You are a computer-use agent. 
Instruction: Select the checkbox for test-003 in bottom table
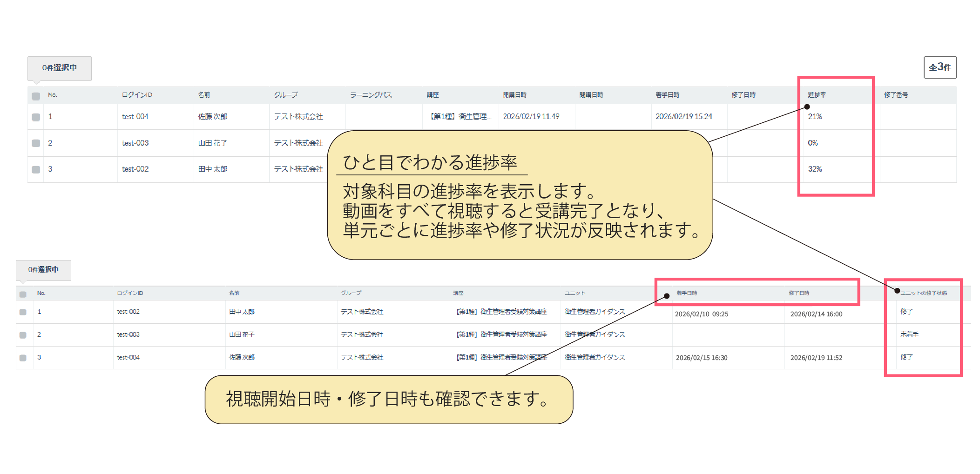coord(23,334)
